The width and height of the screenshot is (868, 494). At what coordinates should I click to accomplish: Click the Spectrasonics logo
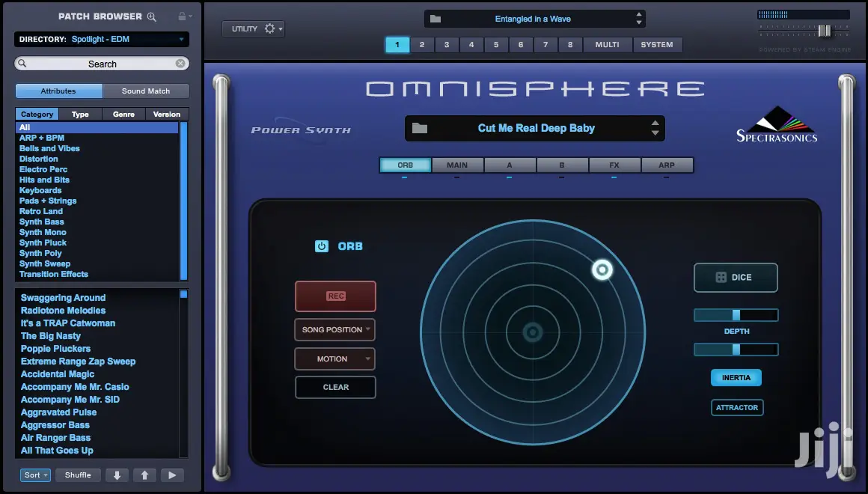(777, 124)
